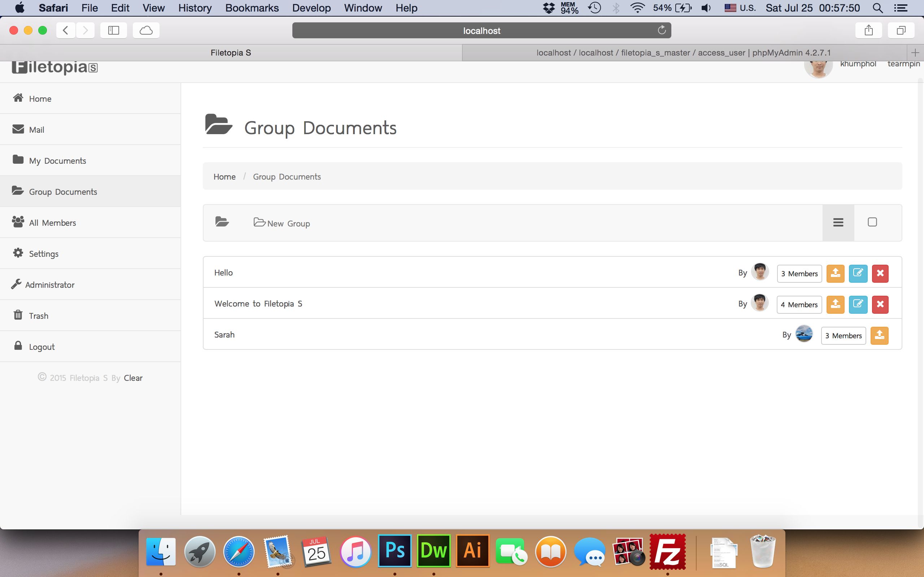Click the Home breadcrumb link
924x577 pixels.
(224, 177)
